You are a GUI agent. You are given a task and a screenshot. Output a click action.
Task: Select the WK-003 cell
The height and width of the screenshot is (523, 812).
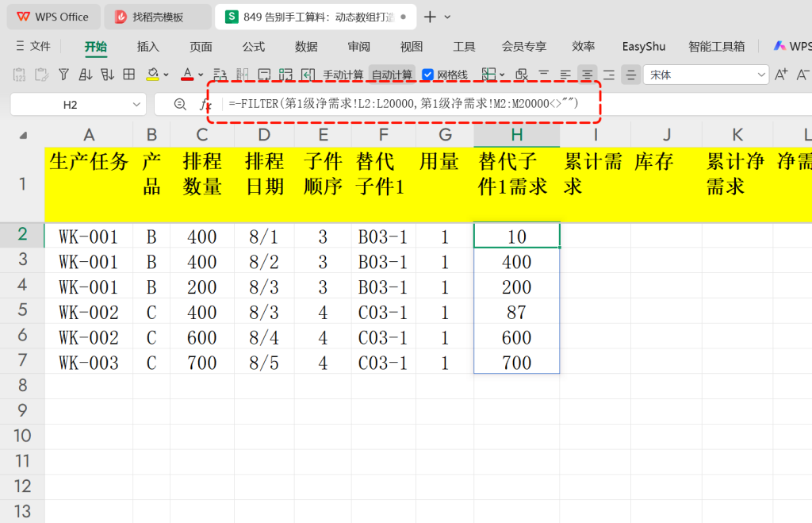pos(89,363)
